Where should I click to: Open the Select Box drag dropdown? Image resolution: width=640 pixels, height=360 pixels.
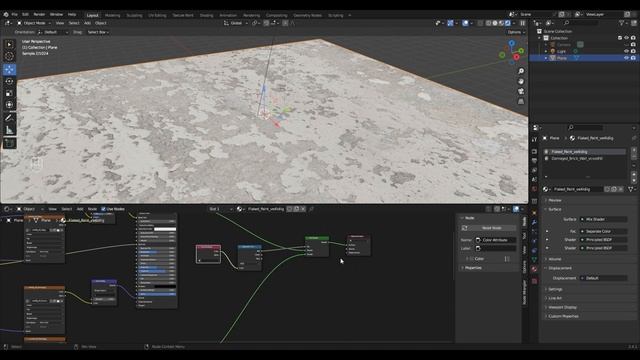pos(98,32)
